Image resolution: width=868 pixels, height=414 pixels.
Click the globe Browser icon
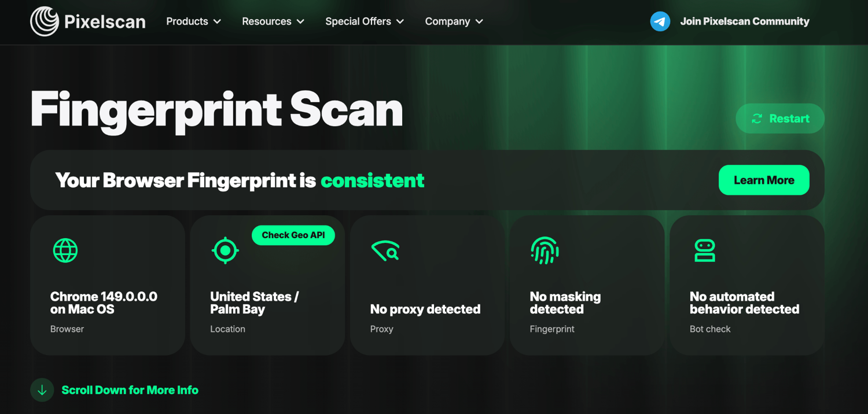(65, 251)
